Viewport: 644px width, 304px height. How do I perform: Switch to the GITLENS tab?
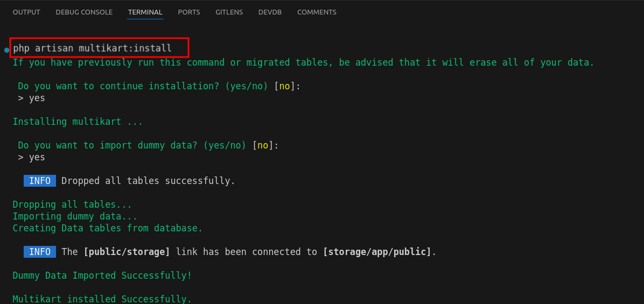(x=229, y=12)
